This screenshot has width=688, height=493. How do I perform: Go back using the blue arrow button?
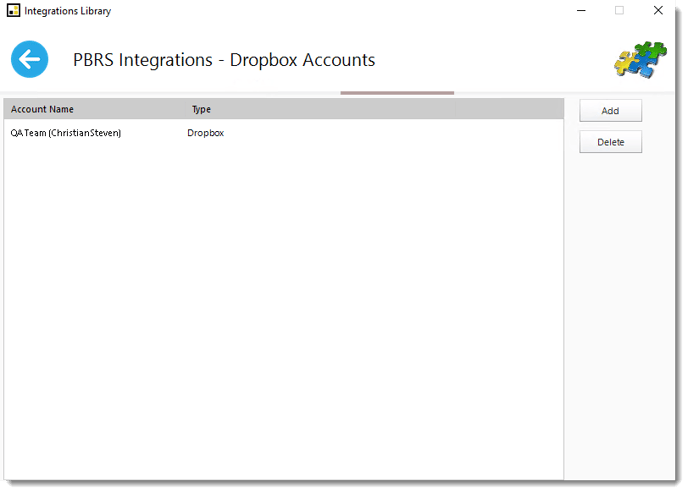29,59
